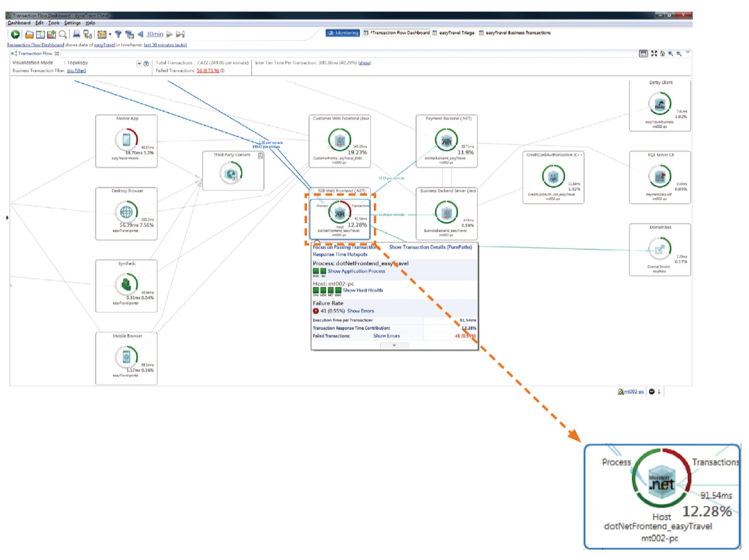Click the home icon in the view toolbar
This screenshot has height=560, width=749.
tap(662, 54)
